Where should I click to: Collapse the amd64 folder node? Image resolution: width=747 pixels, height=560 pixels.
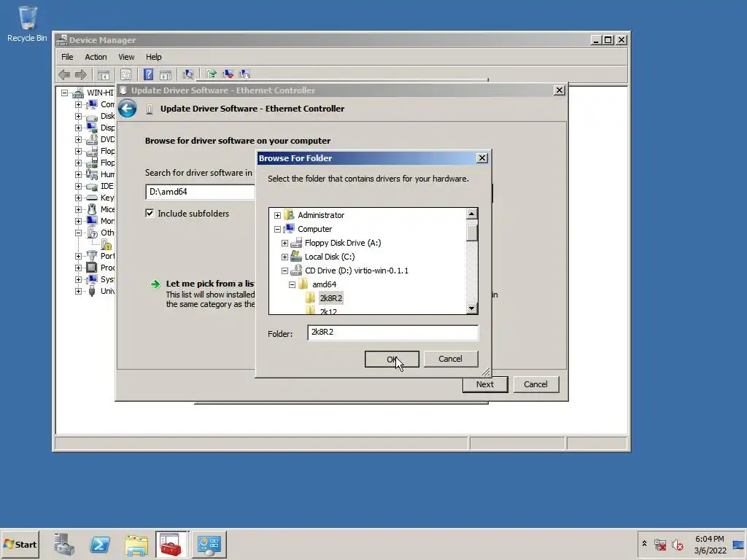pos(292,284)
